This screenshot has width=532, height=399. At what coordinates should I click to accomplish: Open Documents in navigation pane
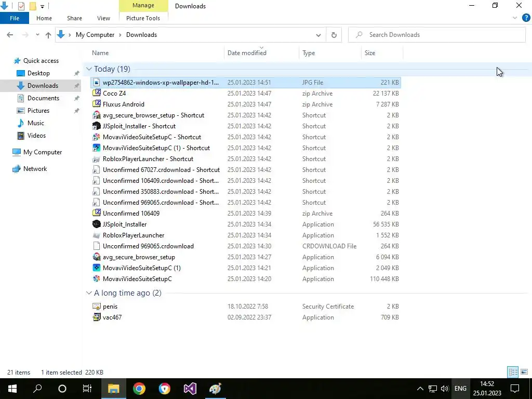43,98
